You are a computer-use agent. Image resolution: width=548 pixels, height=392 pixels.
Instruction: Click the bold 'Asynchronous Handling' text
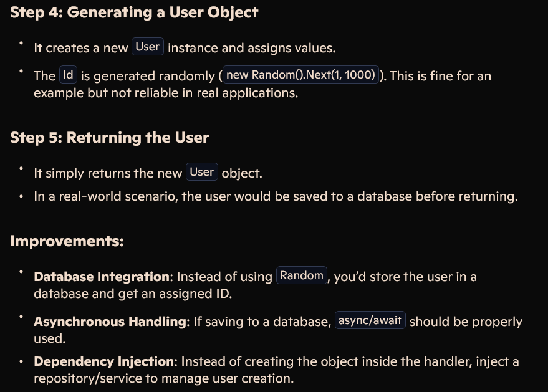pos(110,322)
